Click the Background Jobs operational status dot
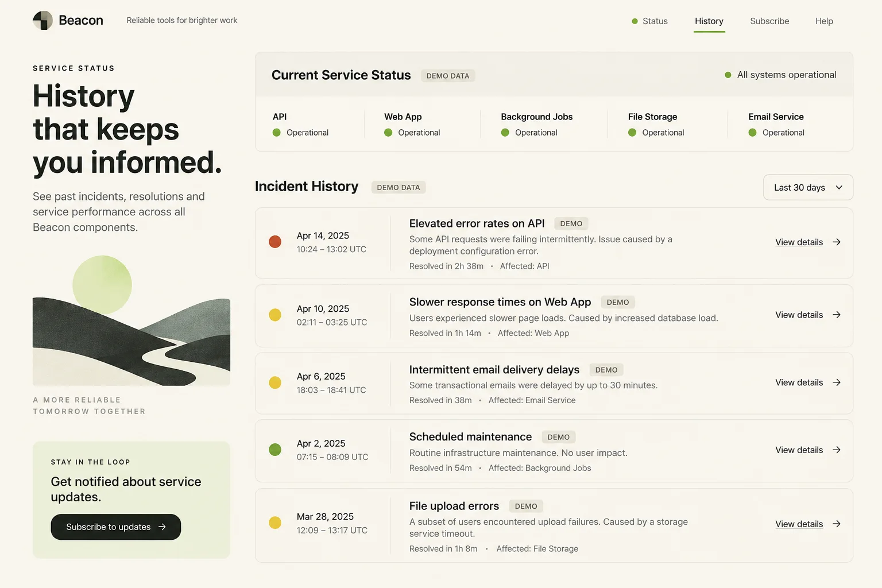 click(505, 133)
